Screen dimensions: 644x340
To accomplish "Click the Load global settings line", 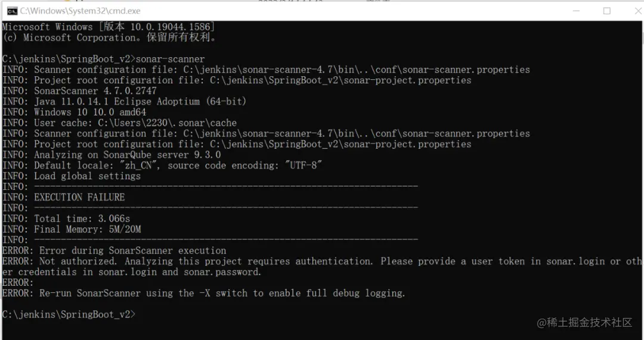I will coord(72,176).
